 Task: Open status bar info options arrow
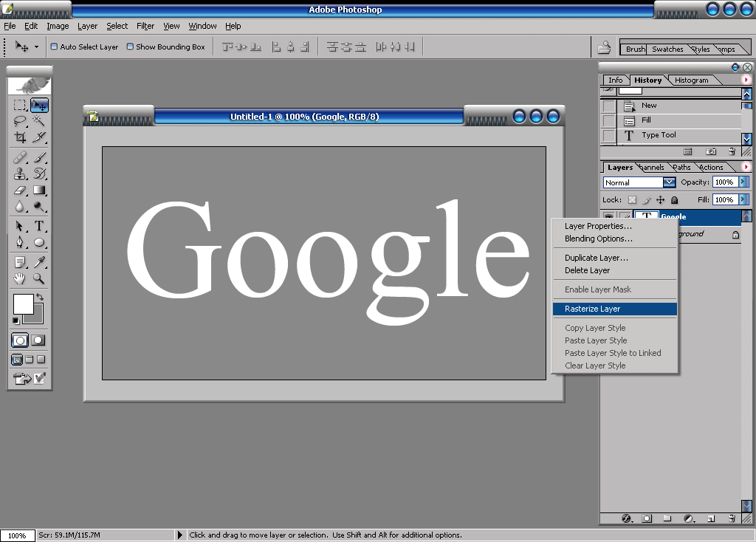click(180, 535)
